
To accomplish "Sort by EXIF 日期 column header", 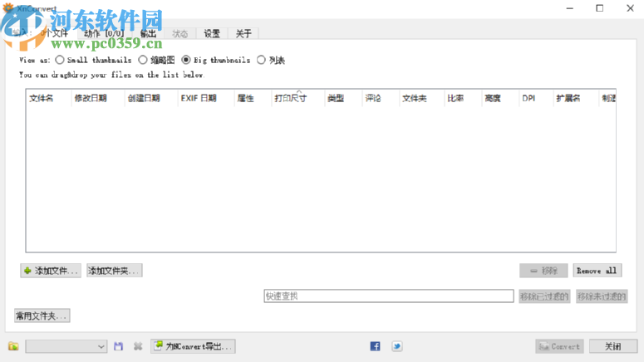I will pos(205,99).
